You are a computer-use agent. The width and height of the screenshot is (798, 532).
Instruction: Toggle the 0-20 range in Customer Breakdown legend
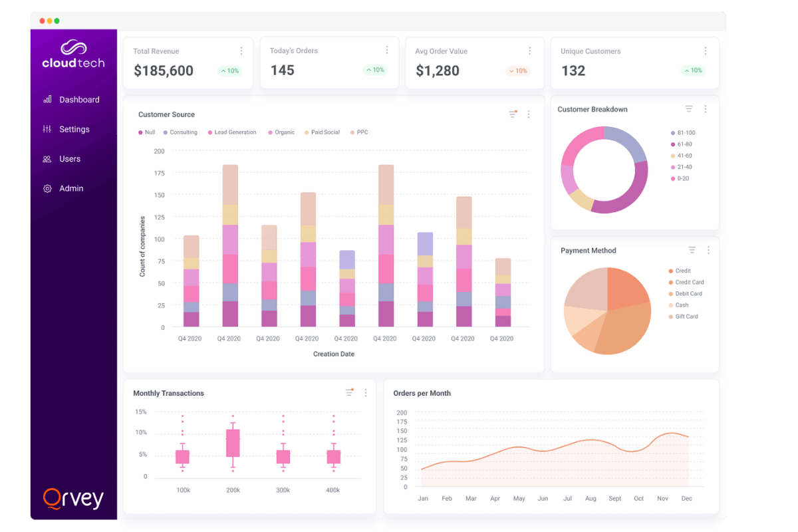click(x=682, y=178)
